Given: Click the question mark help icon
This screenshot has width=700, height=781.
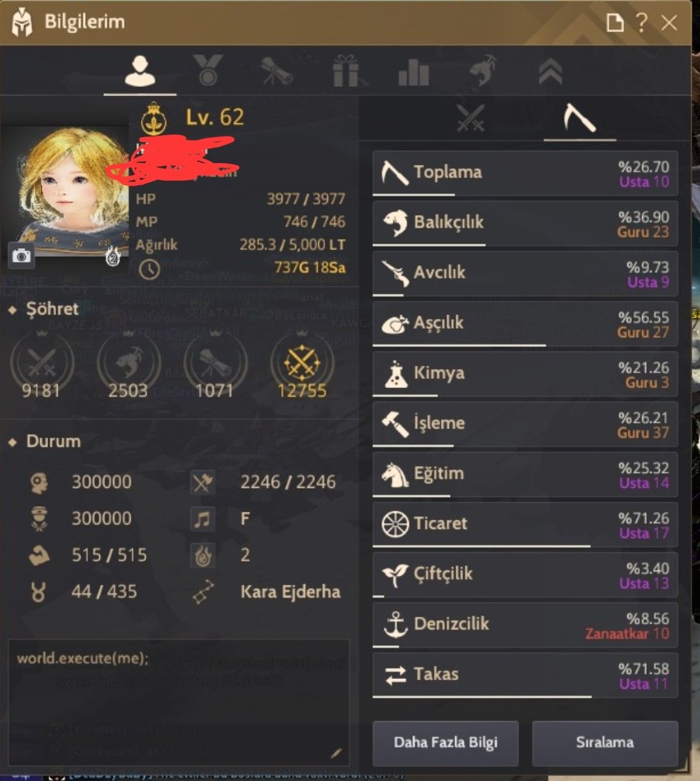Looking at the screenshot, I should 642,23.
